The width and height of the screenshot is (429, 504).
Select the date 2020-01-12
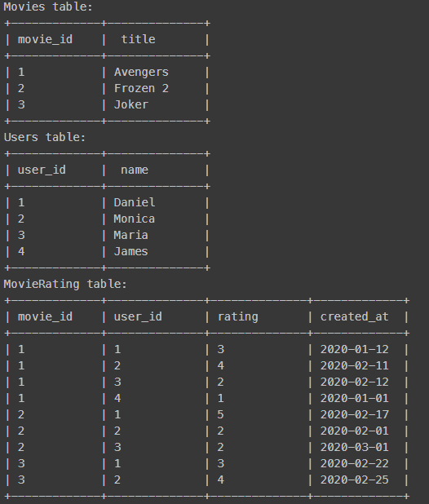point(355,349)
